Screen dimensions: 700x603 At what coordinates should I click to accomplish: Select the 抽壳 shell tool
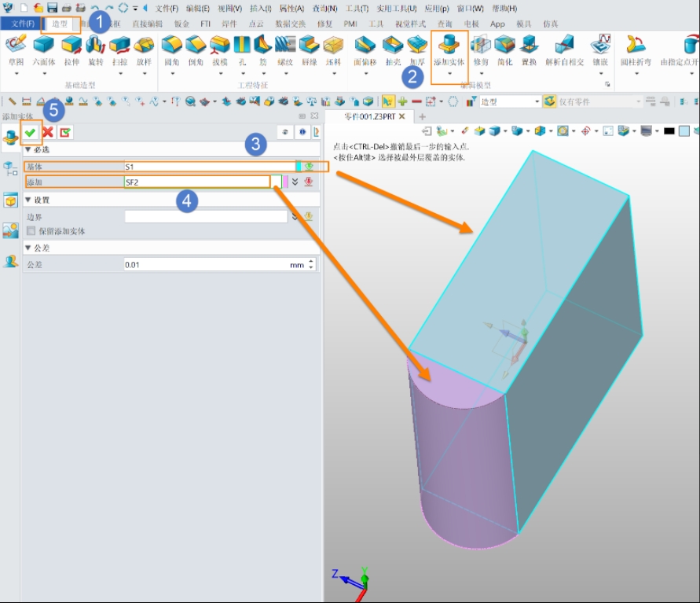[x=393, y=50]
